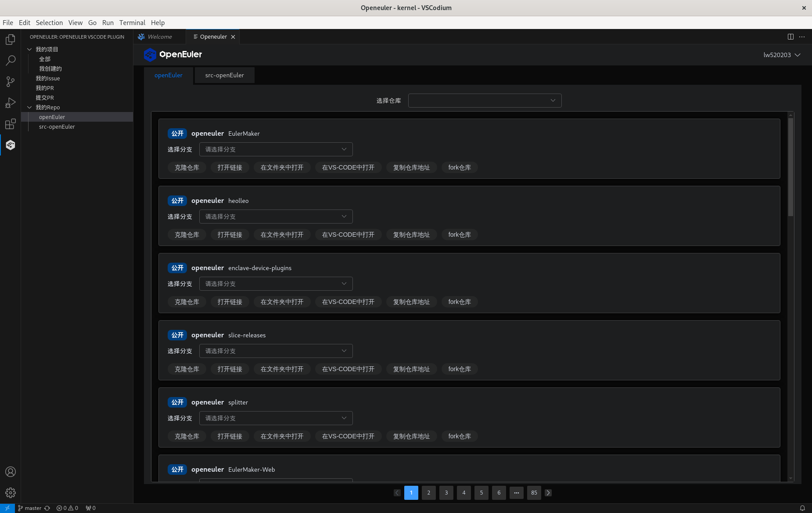Open the 选择仓库 repository dropdown
This screenshot has width=812, height=513.
[485, 101]
